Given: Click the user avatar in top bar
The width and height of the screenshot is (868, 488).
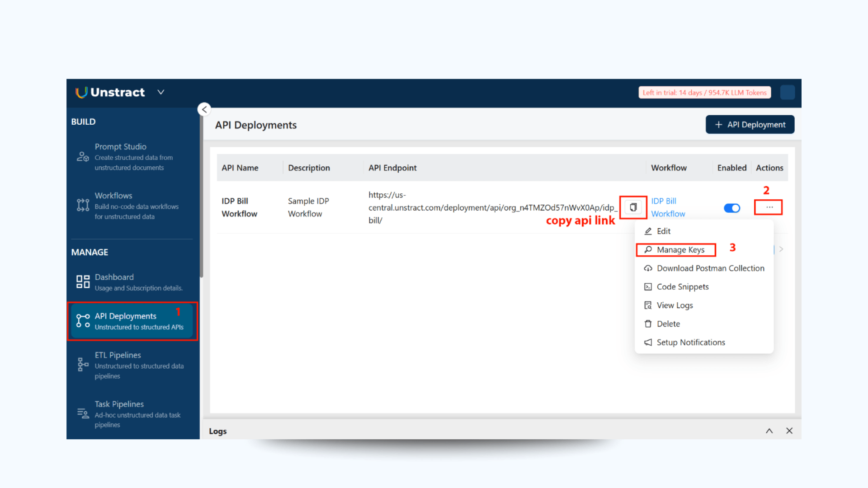Looking at the screenshot, I should point(787,92).
